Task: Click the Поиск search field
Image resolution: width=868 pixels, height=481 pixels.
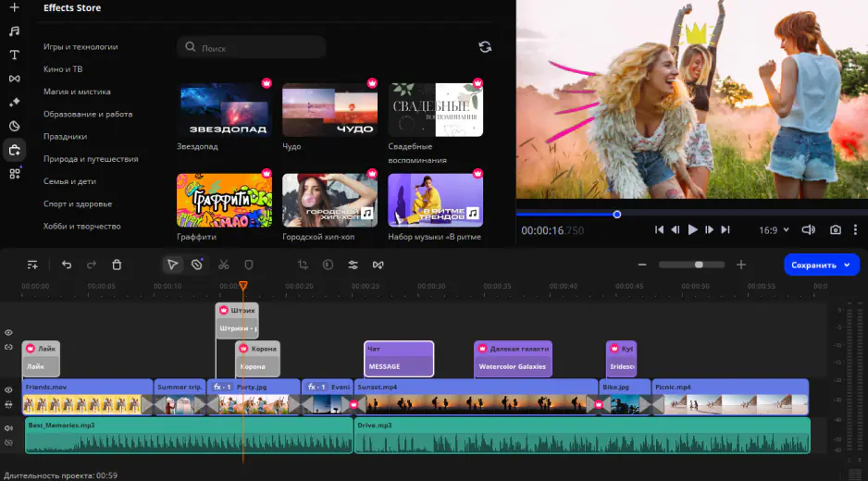Action: (252, 47)
